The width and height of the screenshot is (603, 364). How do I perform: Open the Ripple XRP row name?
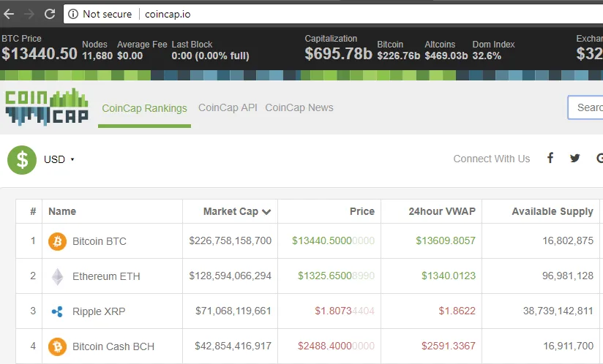pos(99,311)
